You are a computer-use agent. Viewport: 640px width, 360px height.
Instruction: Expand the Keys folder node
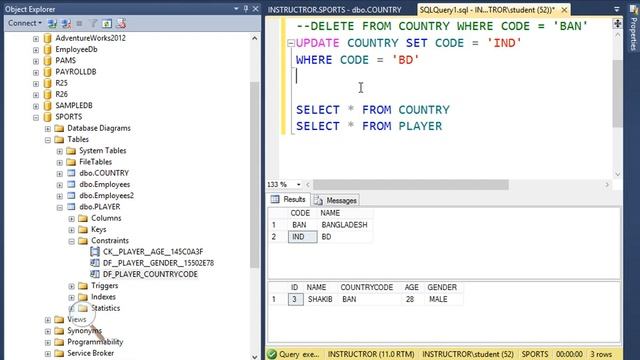pos(71,230)
